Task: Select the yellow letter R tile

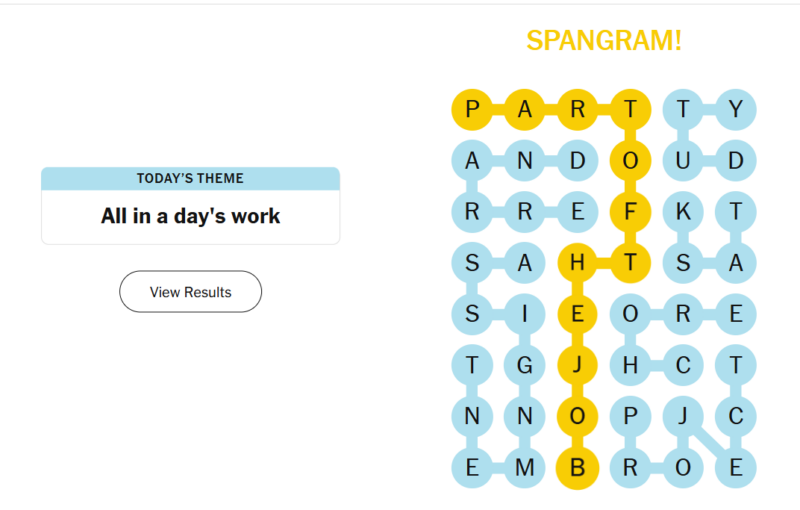Action: coord(577,109)
